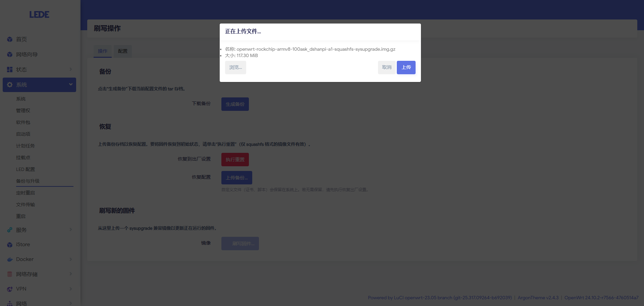Click 浏览... to choose a file
Image resolution: width=644 pixels, height=306 pixels.
[235, 68]
